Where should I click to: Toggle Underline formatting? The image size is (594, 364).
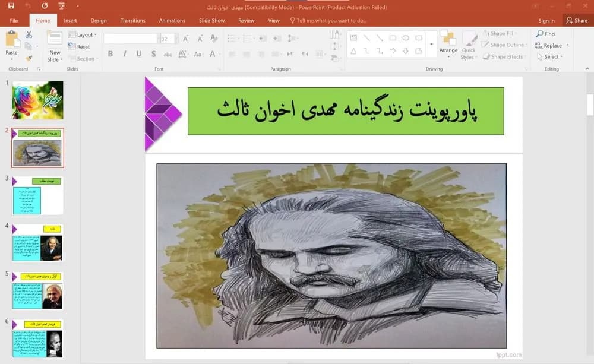tap(139, 54)
